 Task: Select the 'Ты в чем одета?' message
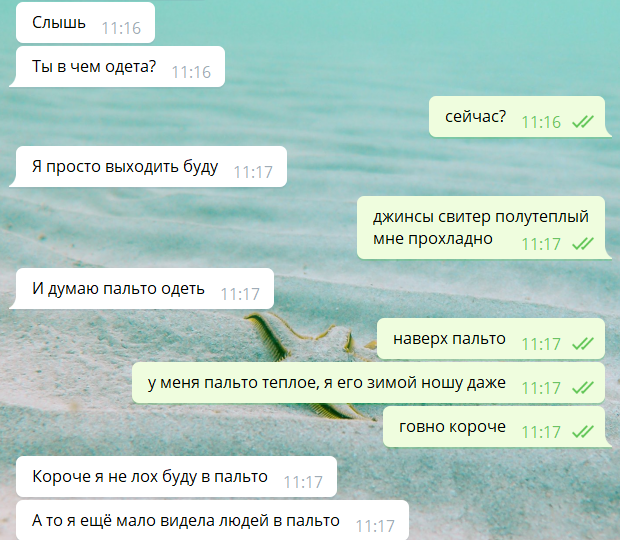[117, 66]
